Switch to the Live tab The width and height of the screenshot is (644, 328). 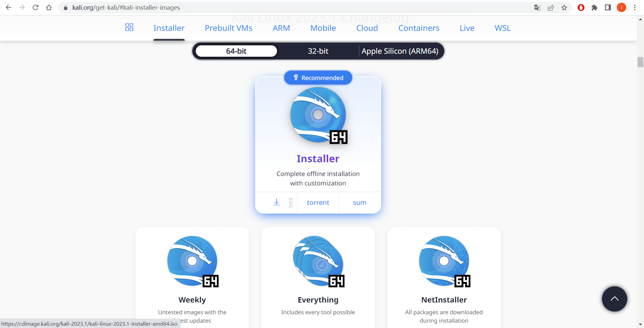tap(467, 28)
